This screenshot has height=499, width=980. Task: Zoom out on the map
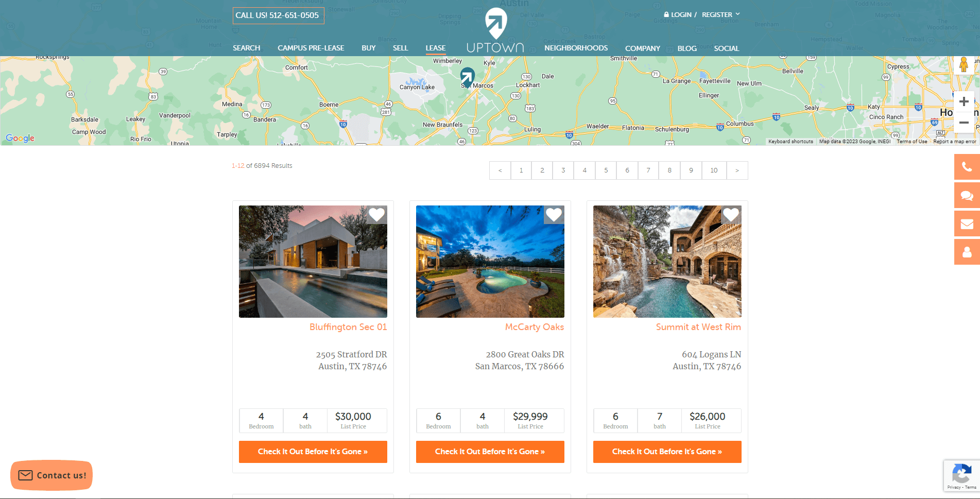tap(964, 123)
